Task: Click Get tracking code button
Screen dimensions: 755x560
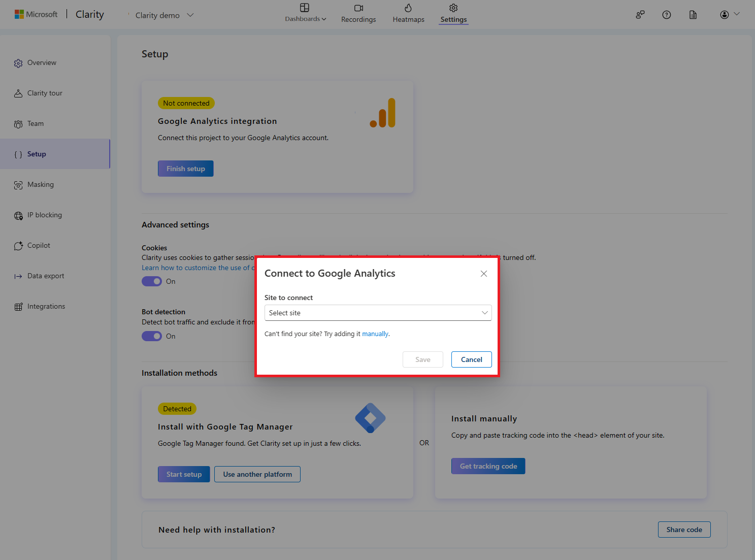Action: coord(488,466)
